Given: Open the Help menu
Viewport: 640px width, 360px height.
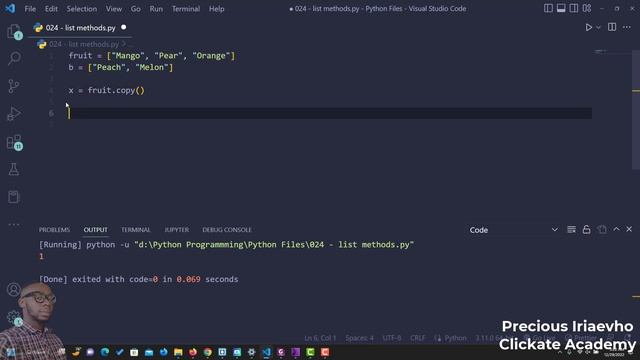Looking at the screenshot, I should 216,9.
